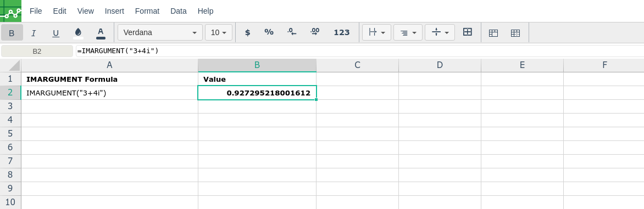Toggle Underline formatting
644x209 pixels.
(56, 33)
